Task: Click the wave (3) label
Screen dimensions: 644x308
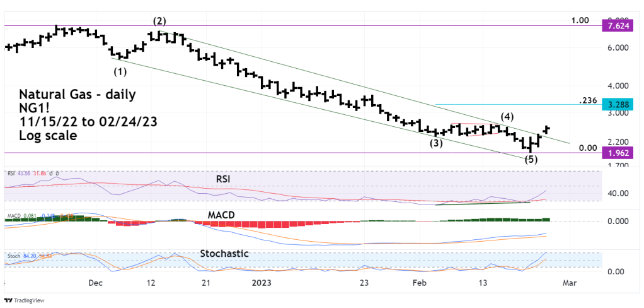Action: point(436,143)
